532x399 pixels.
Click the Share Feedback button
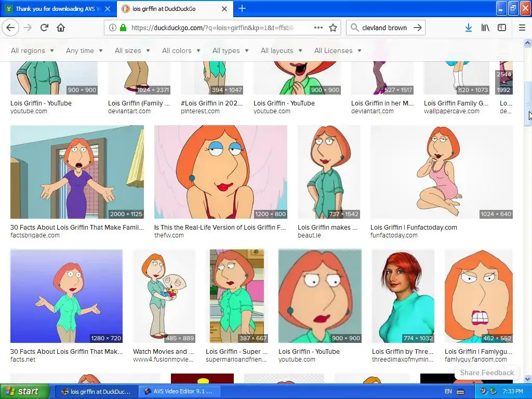pyautogui.click(x=487, y=373)
